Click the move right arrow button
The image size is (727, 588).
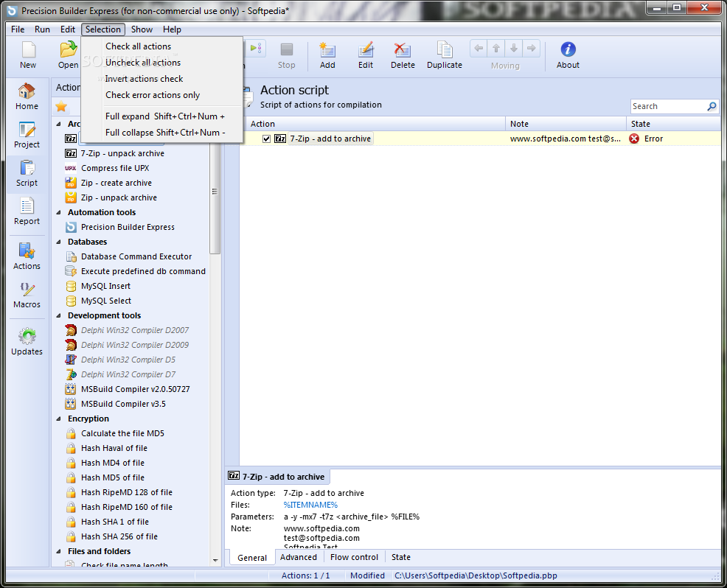click(x=532, y=48)
